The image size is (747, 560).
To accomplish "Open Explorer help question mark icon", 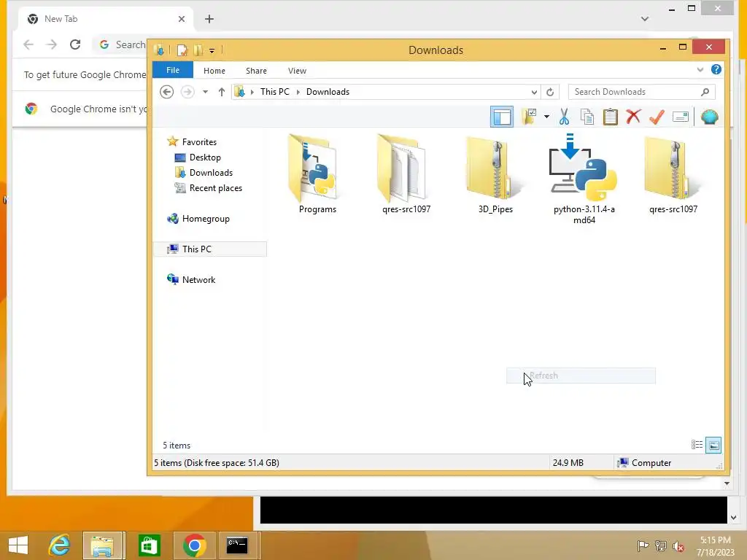I will 716,69.
